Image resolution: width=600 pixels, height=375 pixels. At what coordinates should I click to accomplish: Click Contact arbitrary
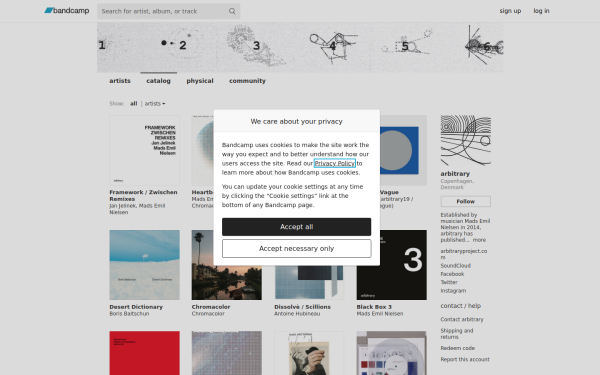pos(462,319)
